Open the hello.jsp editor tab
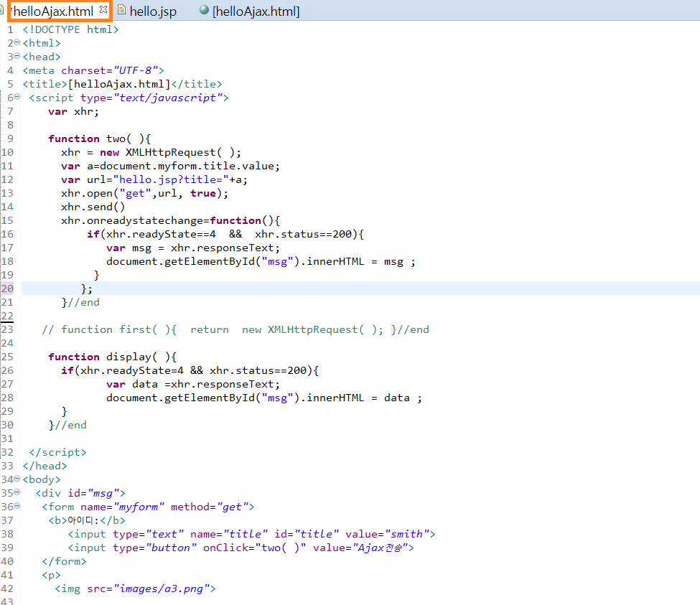Screen dimensions: 700x605 tap(153, 11)
